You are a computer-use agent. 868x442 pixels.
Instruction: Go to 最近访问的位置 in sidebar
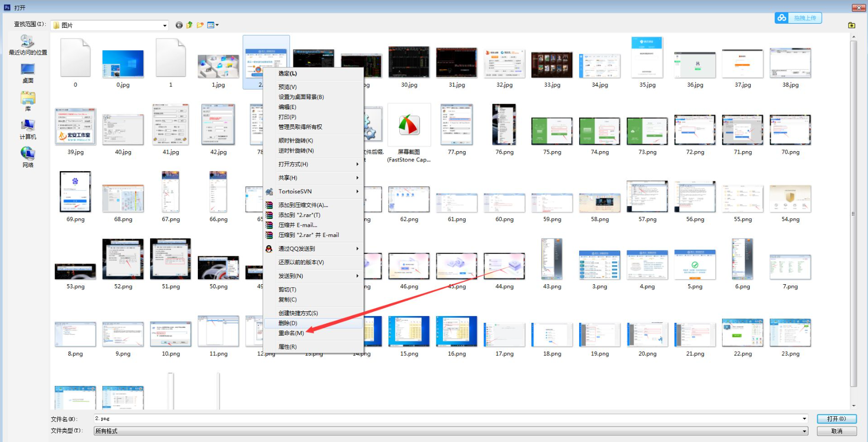tap(28, 45)
